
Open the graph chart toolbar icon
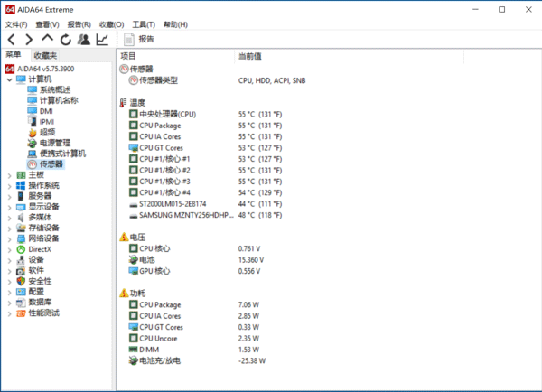(102, 40)
